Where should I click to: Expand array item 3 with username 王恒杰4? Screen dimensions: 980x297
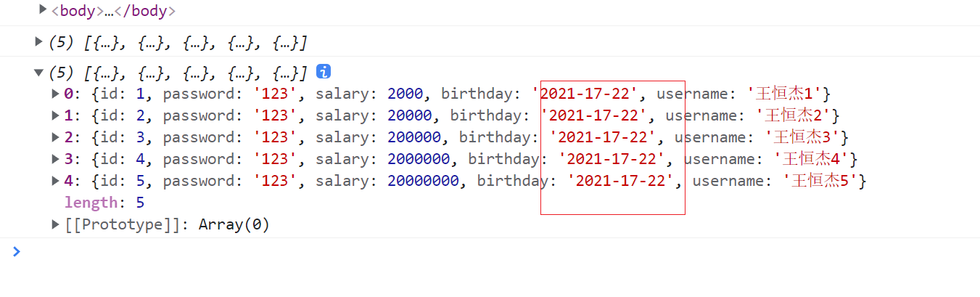coord(56,159)
